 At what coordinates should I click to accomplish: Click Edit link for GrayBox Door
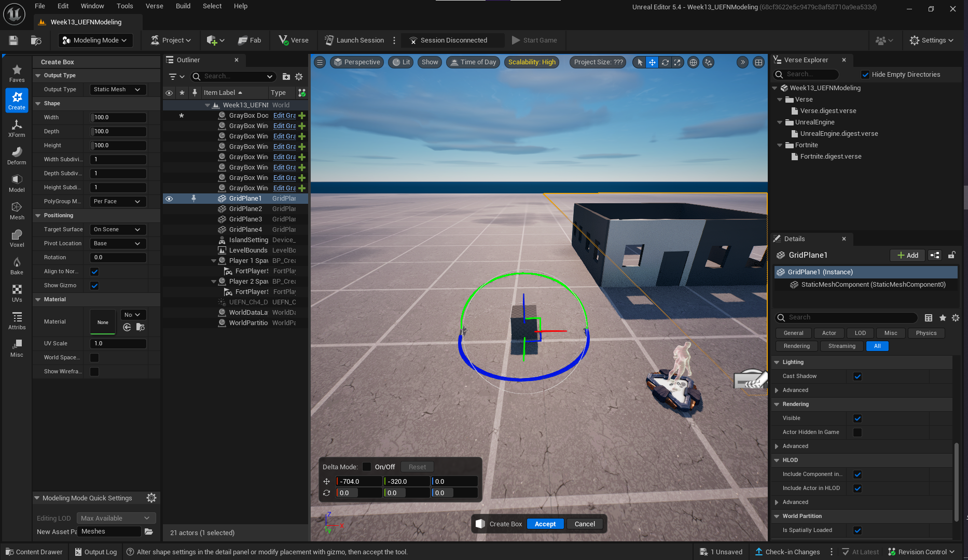tap(284, 116)
